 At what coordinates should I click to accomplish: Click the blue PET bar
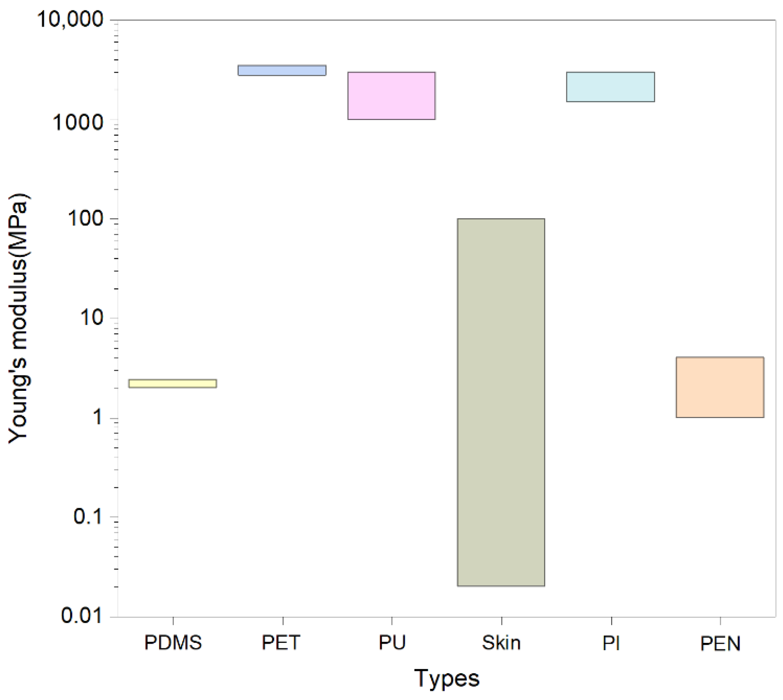click(x=282, y=70)
